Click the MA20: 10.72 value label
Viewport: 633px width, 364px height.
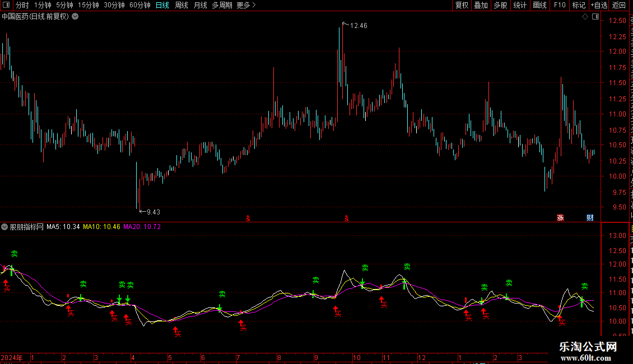tap(142, 227)
